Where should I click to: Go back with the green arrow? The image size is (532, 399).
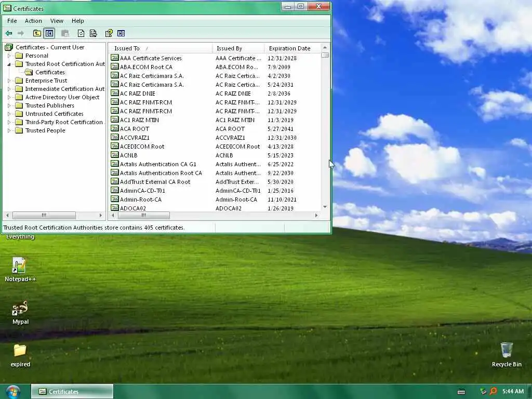pos(9,33)
